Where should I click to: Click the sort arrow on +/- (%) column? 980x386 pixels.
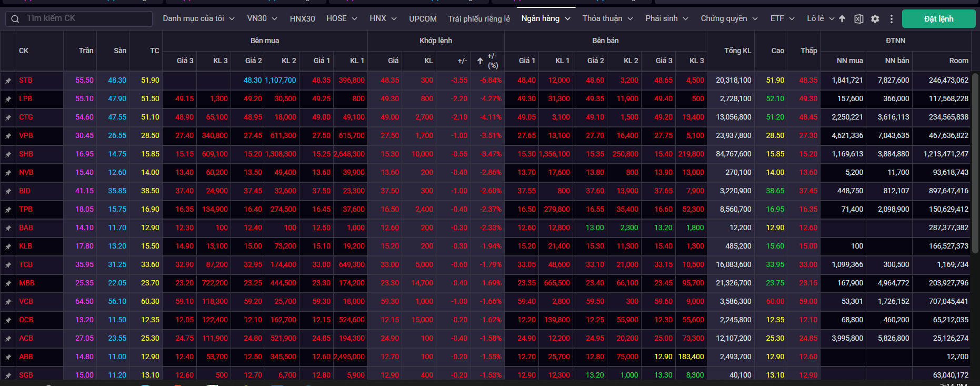coord(480,61)
